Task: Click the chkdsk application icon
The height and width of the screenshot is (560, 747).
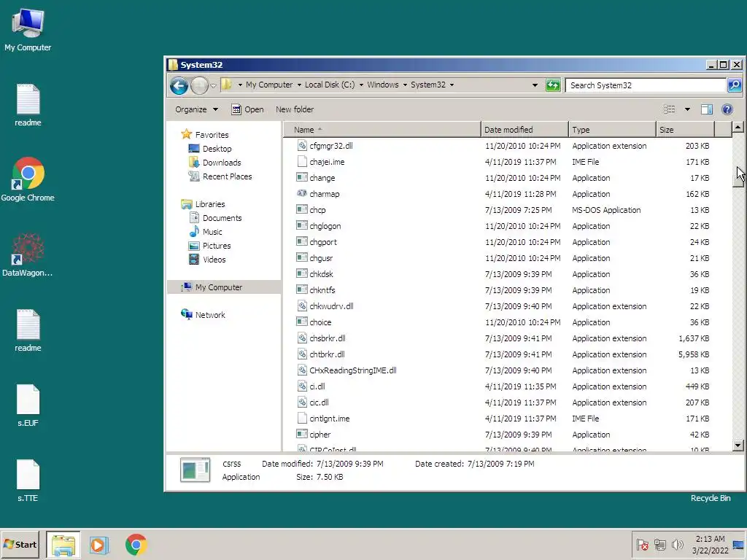Action: (301, 273)
